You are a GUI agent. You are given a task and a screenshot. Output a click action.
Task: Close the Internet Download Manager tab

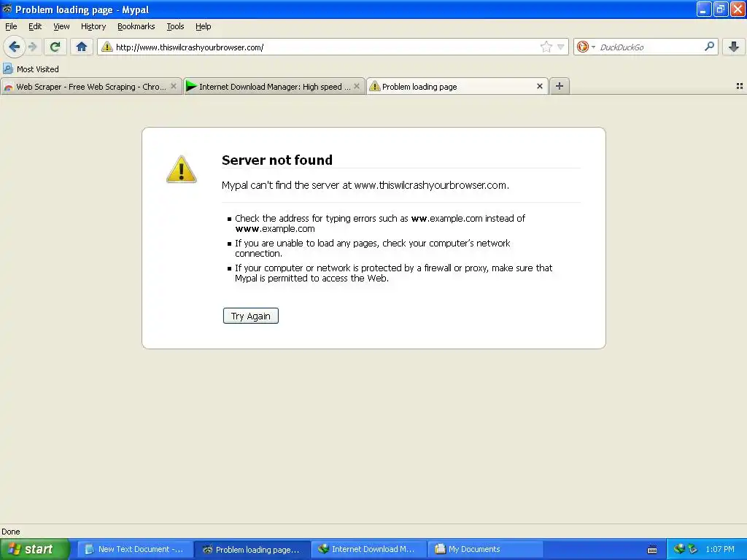[x=356, y=86]
